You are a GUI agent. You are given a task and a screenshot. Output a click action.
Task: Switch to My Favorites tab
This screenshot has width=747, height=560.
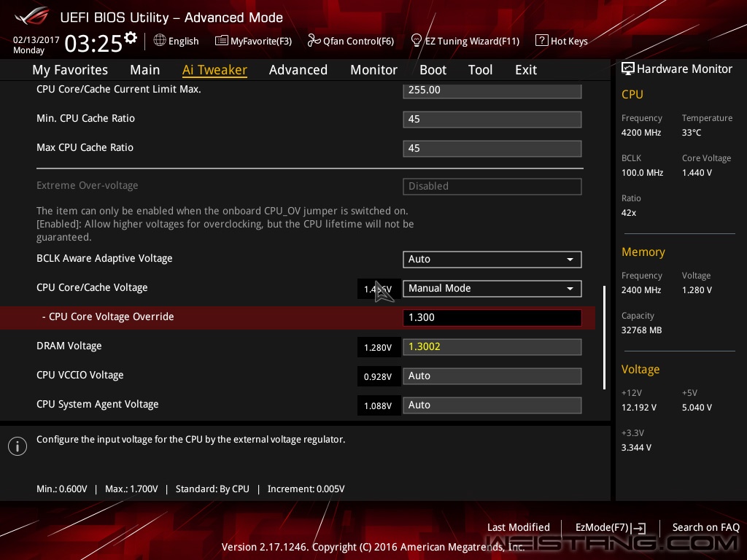tap(70, 69)
